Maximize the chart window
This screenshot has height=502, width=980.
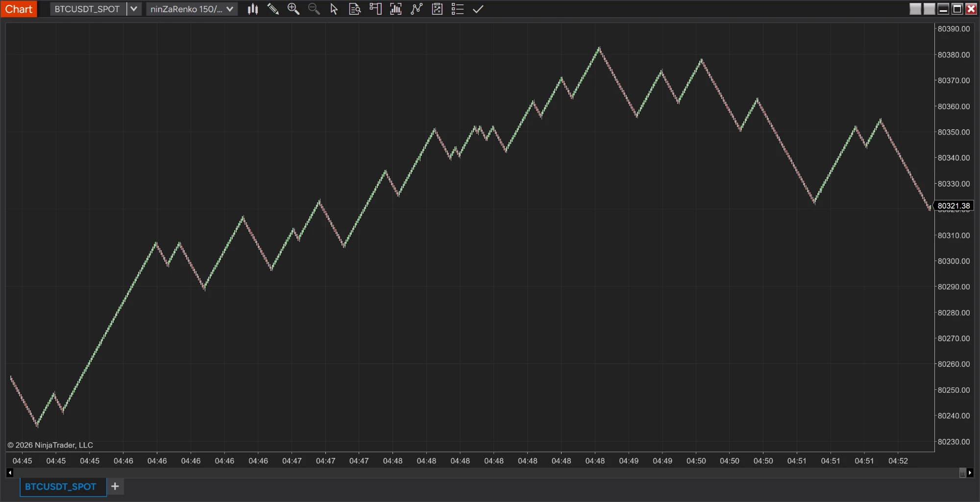click(x=957, y=9)
